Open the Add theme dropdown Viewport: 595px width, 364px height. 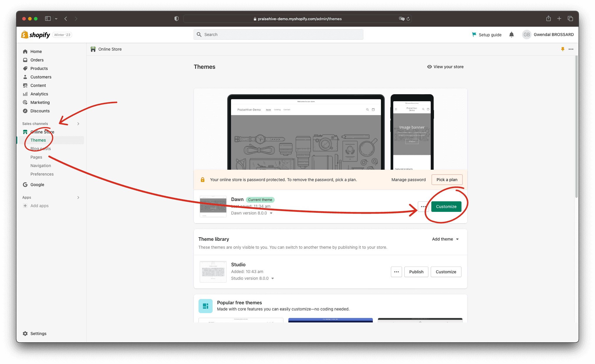click(445, 239)
